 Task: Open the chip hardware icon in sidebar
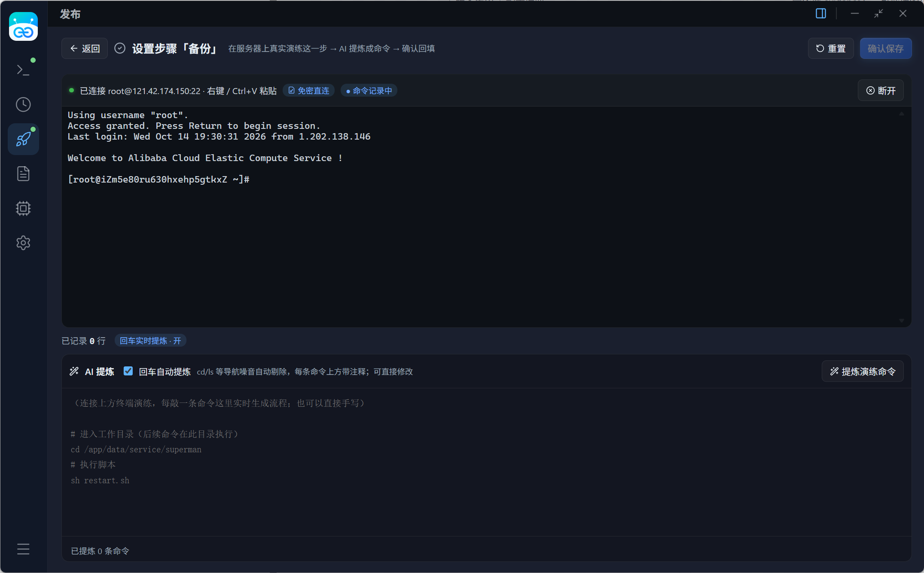pos(23,208)
